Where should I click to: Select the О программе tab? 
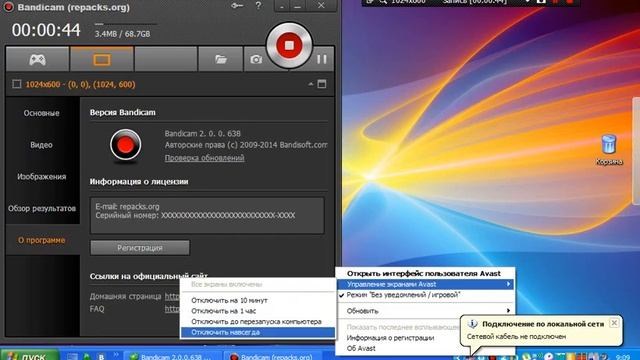[x=41, y=240]
